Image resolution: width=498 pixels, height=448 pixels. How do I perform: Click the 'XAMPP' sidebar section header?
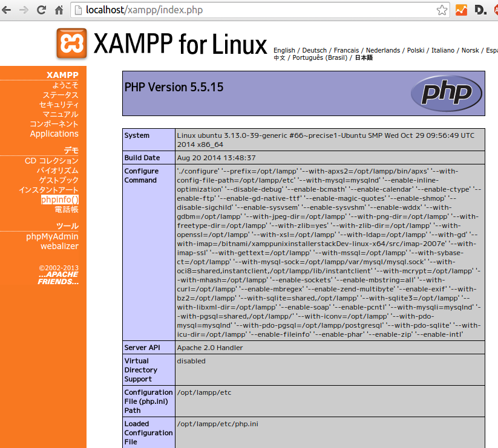tap(62, 75)
